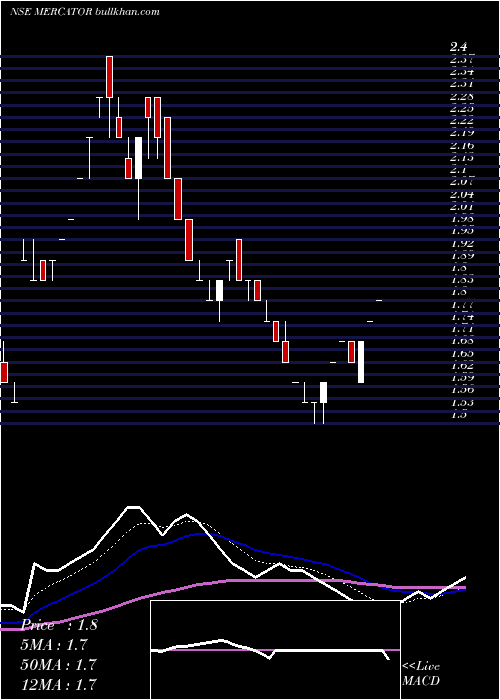Image resolution: width=500 pixels, height=700 pixels.
Task: Click the '12MA : 1.7' legend entry
Action: (58, 684)
